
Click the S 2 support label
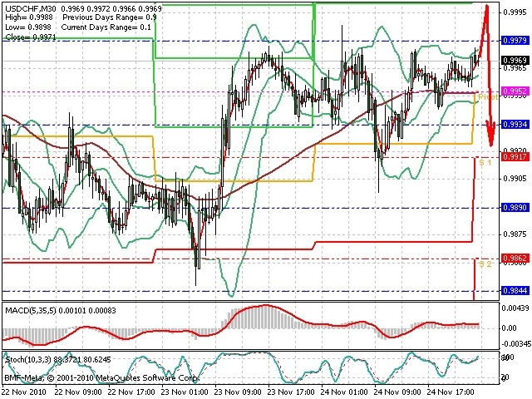coord(485,264)
